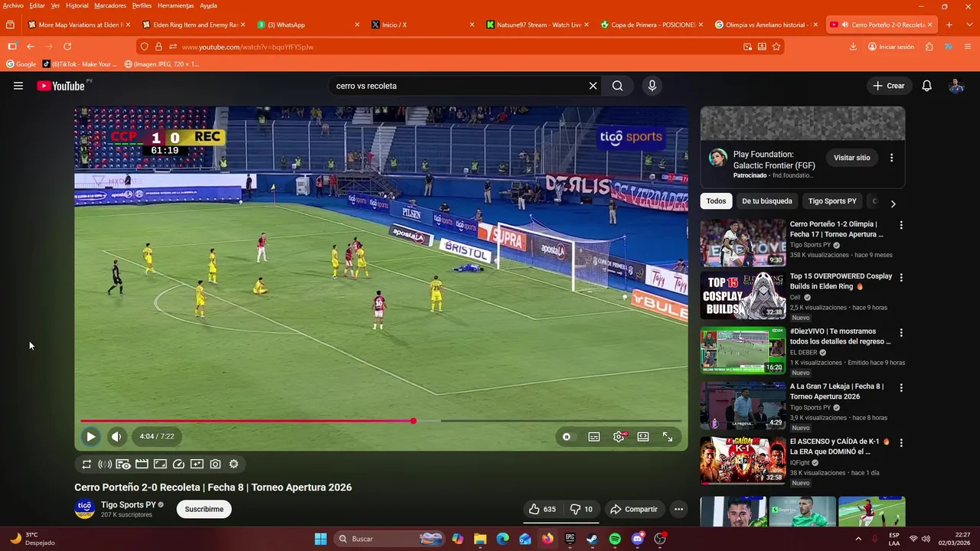The width and height of the screenshot is (980, 551).
Task: Enter fullscreen mode for the video
Action: click(668, 436)
